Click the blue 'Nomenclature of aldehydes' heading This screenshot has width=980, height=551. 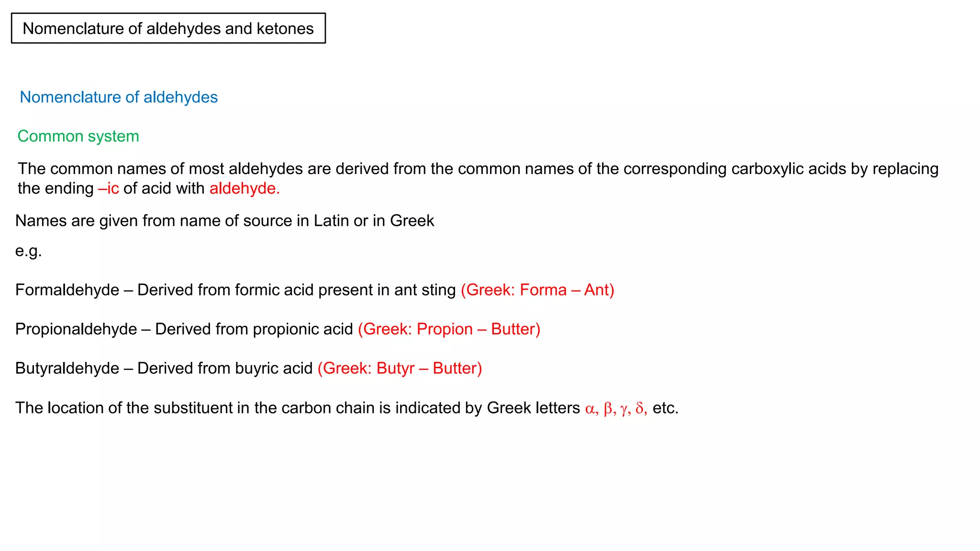click(119, 97)
